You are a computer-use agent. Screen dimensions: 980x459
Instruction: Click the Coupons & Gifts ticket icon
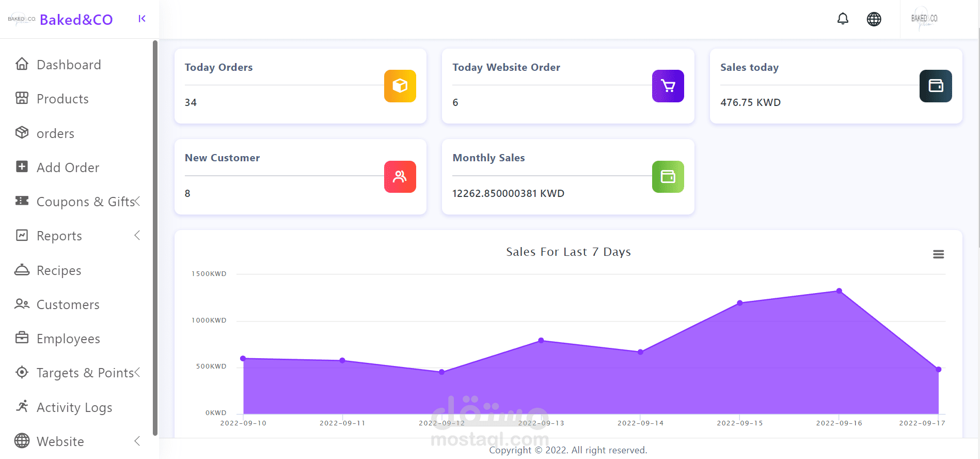22,201
